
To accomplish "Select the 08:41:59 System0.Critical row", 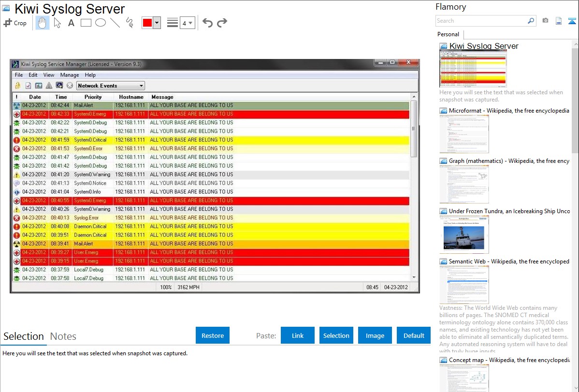I will tap(211, 140).
